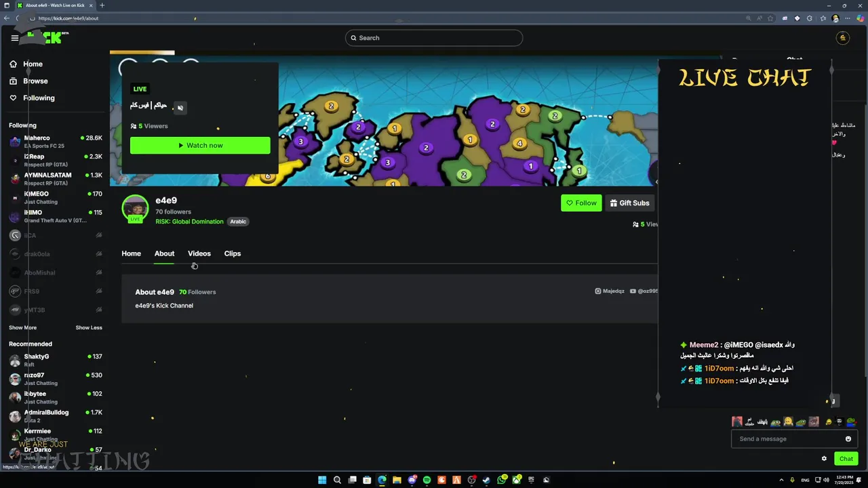Open iHIMO channel in Following list
The image size is (868, 488).
(x=56, y=216)
